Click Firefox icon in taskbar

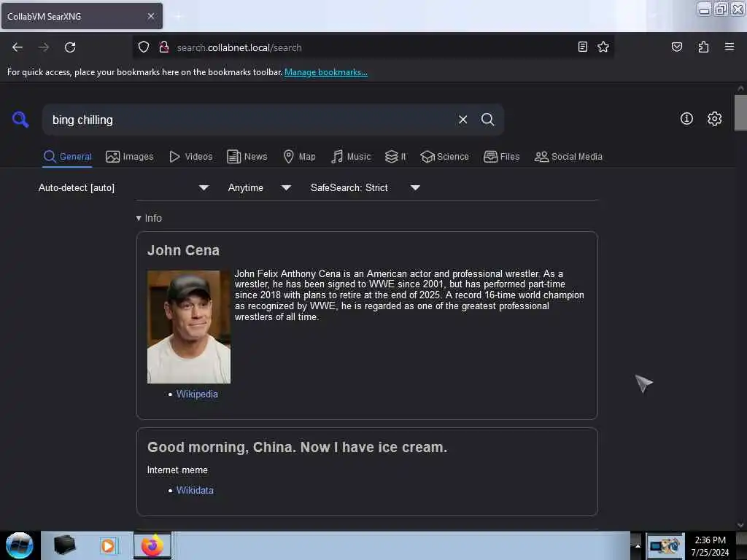click(x=152, y=545)
